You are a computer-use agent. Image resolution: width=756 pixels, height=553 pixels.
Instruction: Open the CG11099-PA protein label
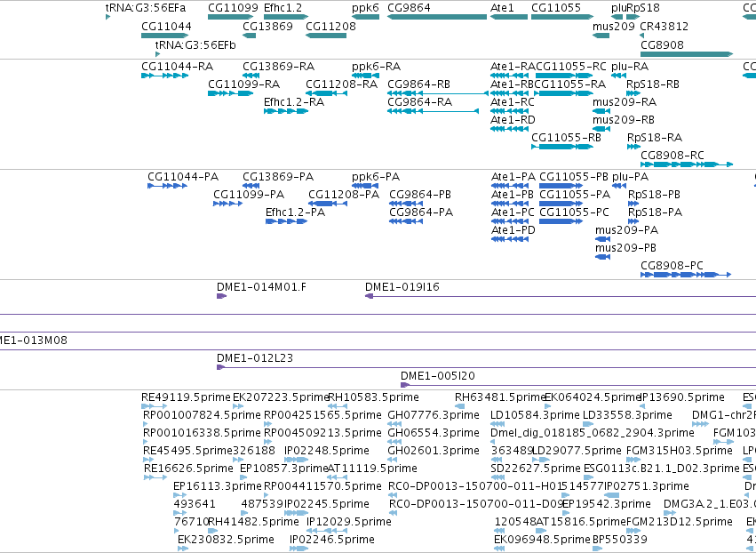click(249, 195)
